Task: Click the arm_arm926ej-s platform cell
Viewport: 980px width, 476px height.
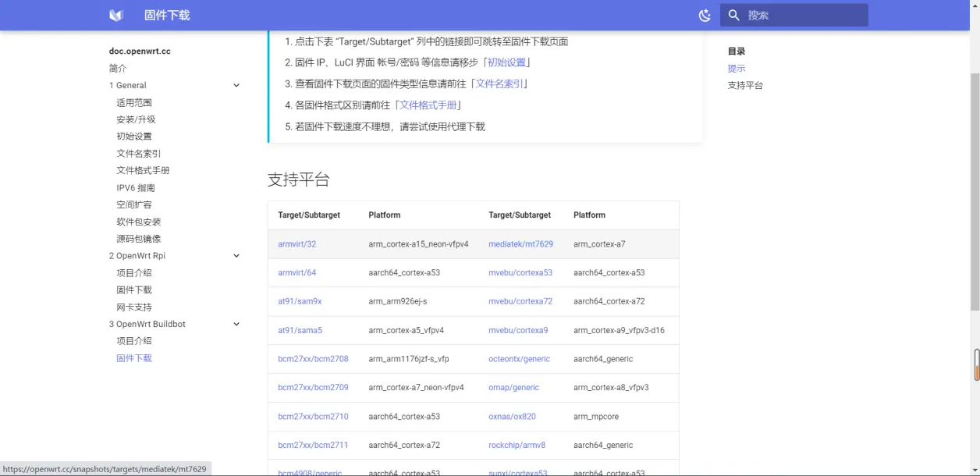Action: coord(397,301)
